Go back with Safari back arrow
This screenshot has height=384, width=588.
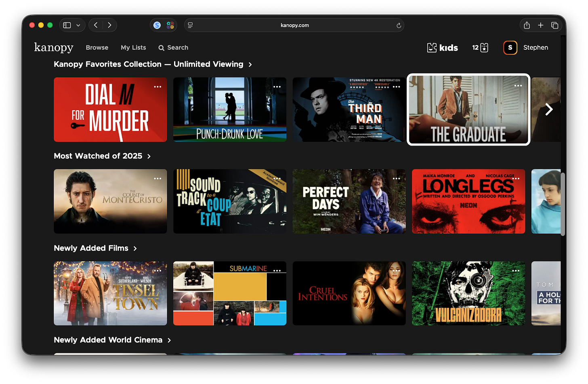click(96, 25)
